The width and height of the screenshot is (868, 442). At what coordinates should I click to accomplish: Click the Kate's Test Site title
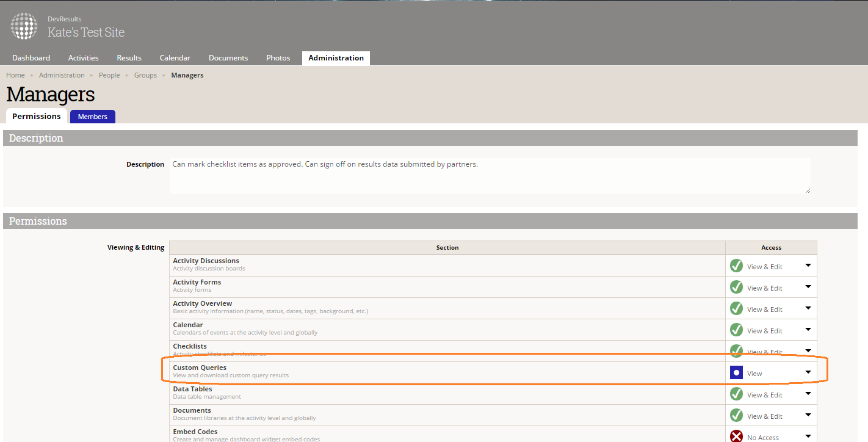click(86, 32)
